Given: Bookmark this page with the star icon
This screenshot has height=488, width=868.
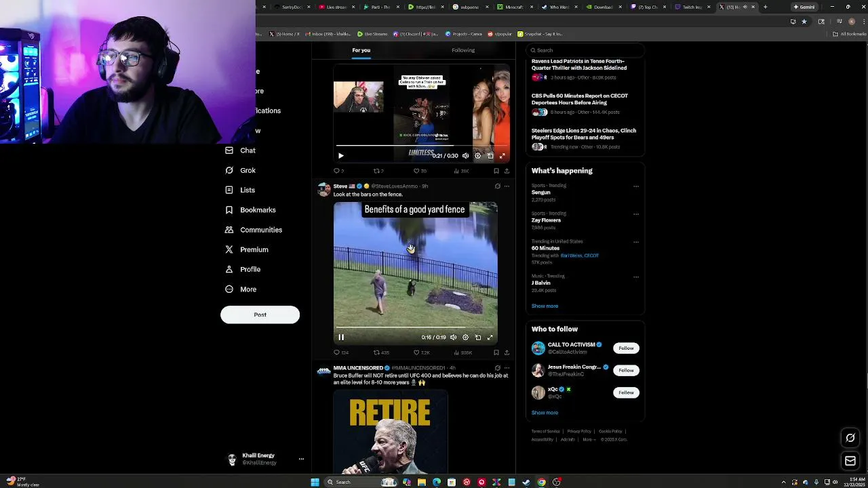Looking at the screenshot, I should pyautogui.click(x=804, y=21).
